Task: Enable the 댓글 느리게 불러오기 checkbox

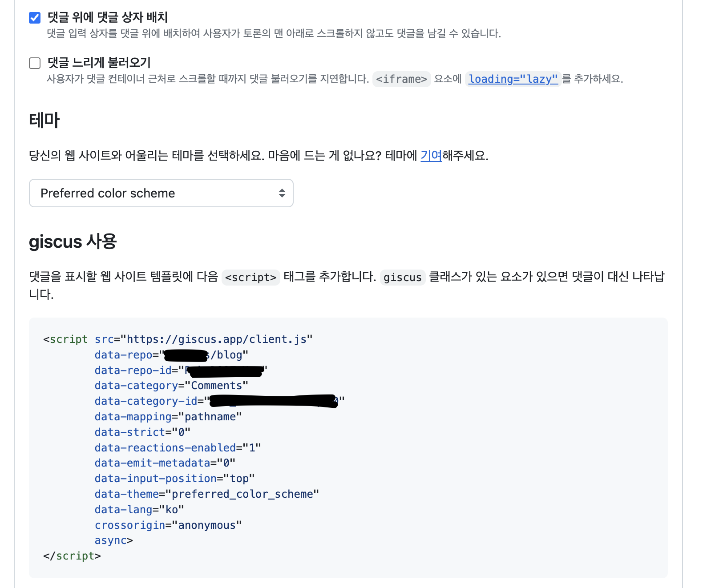Action: [35, 63]
